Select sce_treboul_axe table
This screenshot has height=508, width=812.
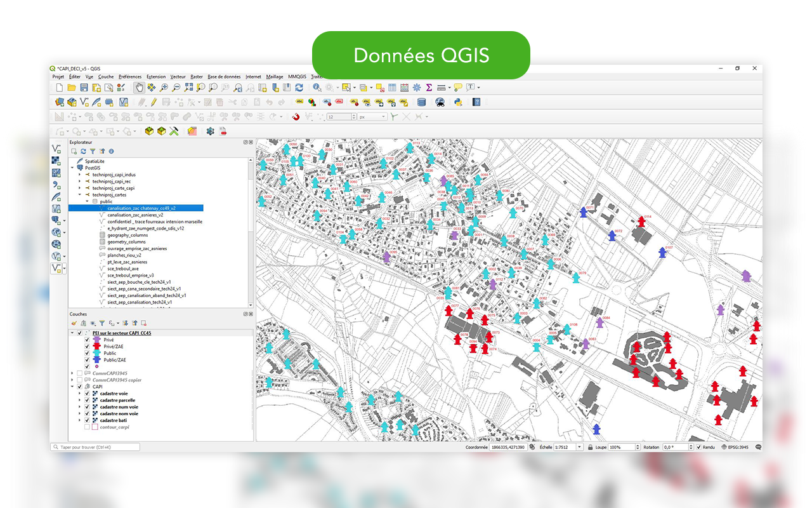click(x=123, y=269)
